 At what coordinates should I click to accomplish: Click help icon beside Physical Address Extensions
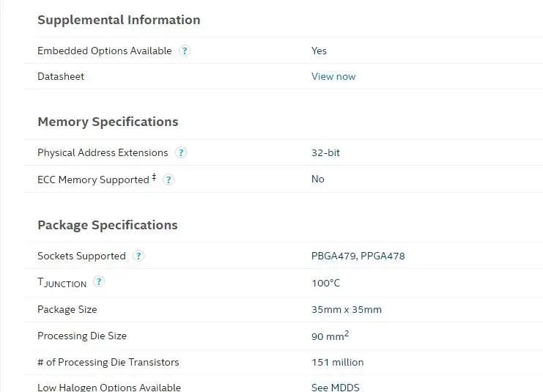click(x=181, y=153)
